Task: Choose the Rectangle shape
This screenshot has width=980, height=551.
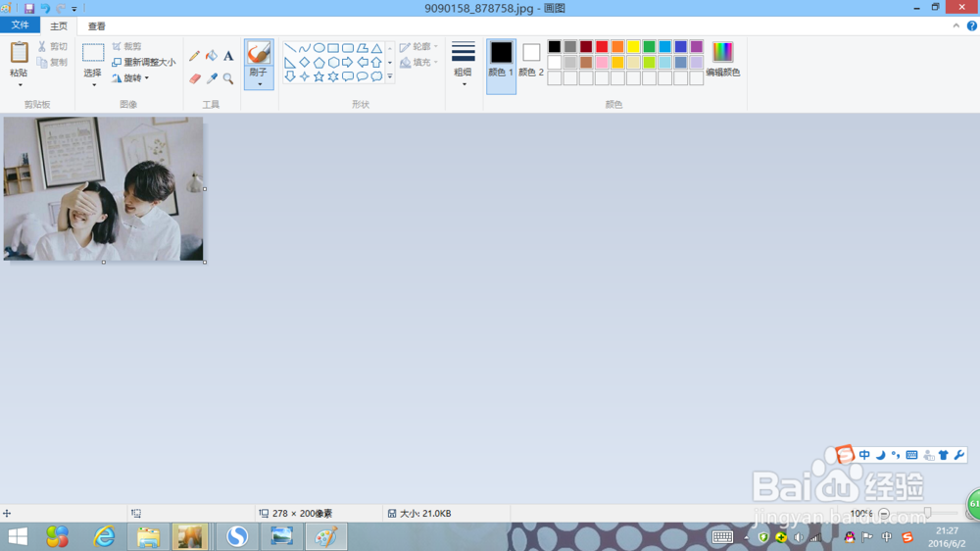Action: 333,47
